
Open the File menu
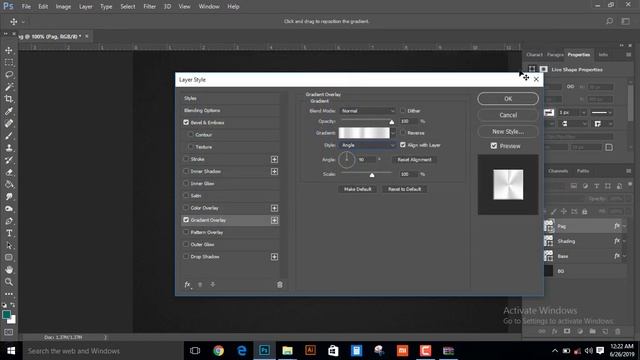(x=26, y=7)
